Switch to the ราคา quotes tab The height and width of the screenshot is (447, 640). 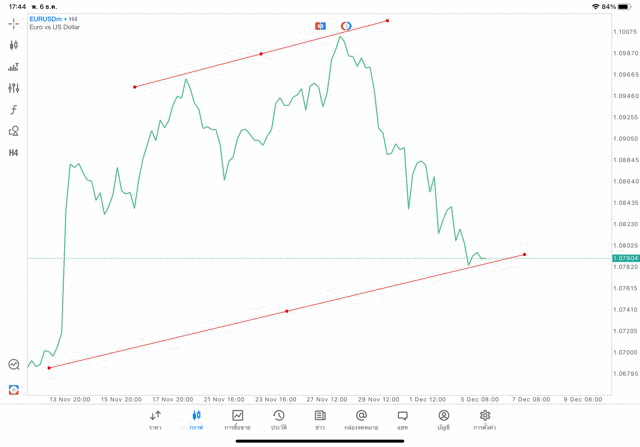point(155,419)
